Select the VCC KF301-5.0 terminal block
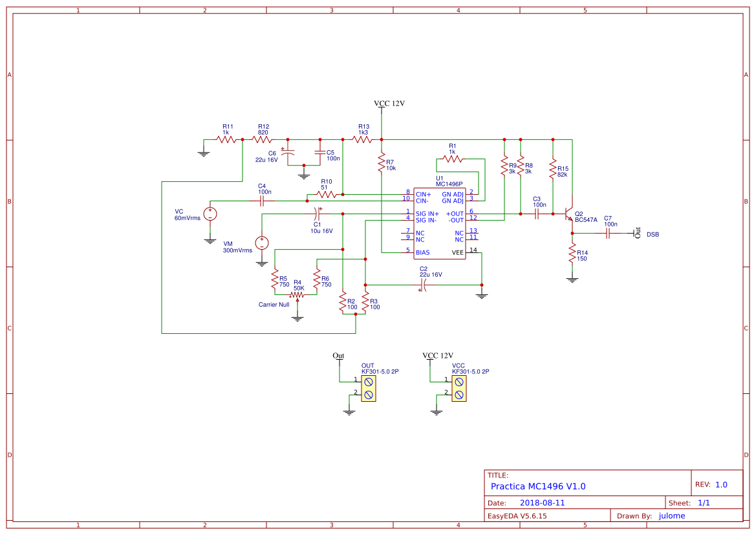 click(x=460, y=388)
